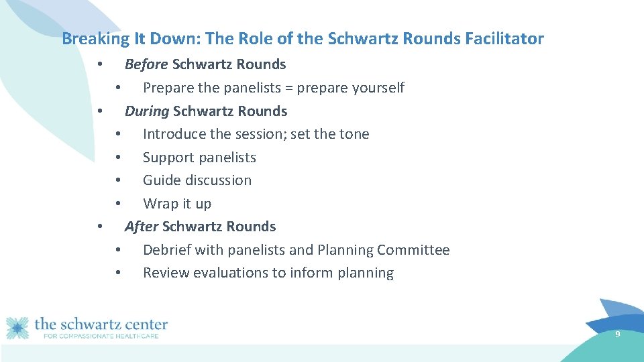
Task: Click the bullet marker beside 'Before Schwartz Rounds'
Action: [x=100, y=64]
